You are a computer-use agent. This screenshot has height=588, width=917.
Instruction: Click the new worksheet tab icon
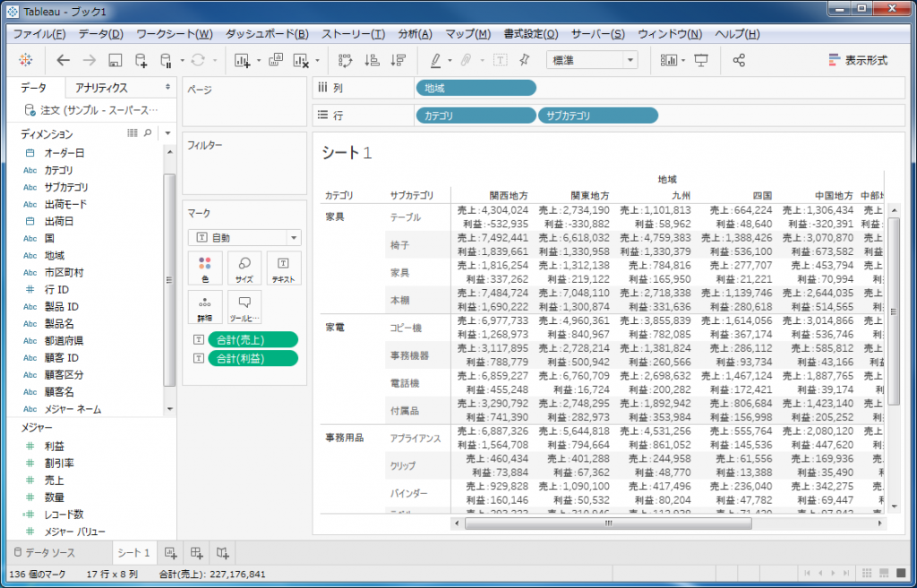click(x=170, y=552)
